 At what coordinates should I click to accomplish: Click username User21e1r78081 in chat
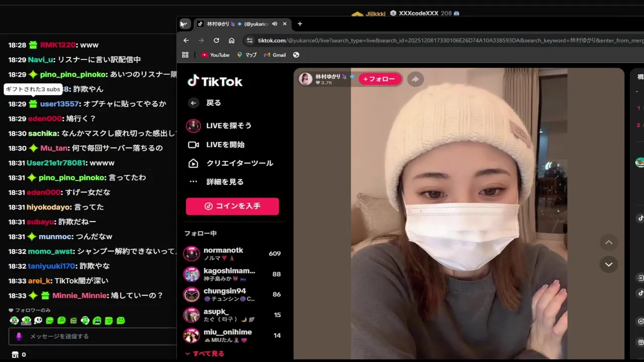point(56,163)
